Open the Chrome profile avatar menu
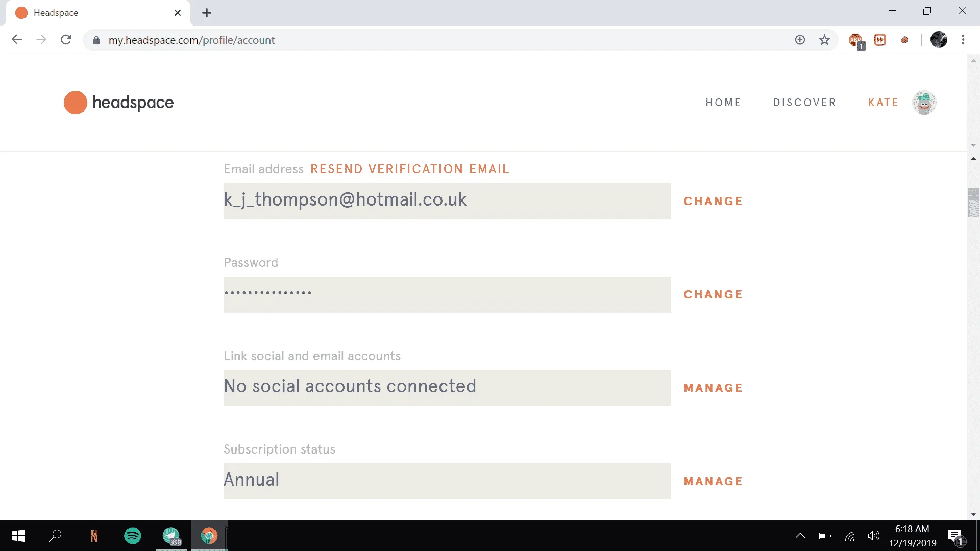The image size is (980, 551). pos(938,40)
